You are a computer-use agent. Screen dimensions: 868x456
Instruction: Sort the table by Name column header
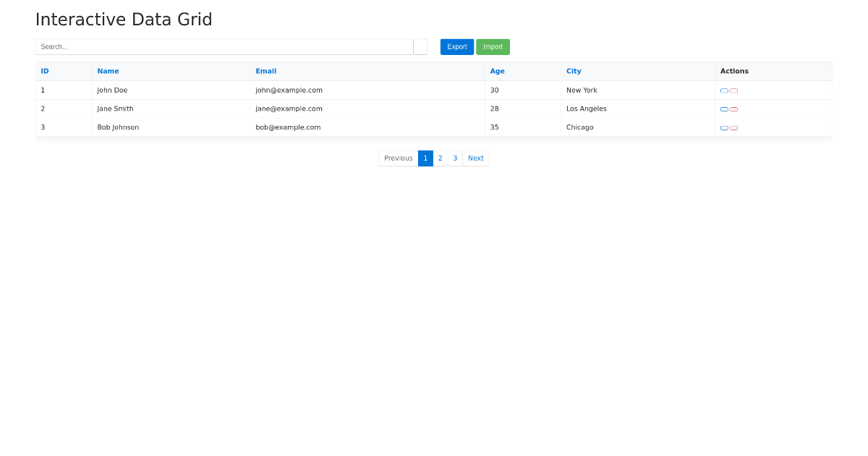(108, 71)
